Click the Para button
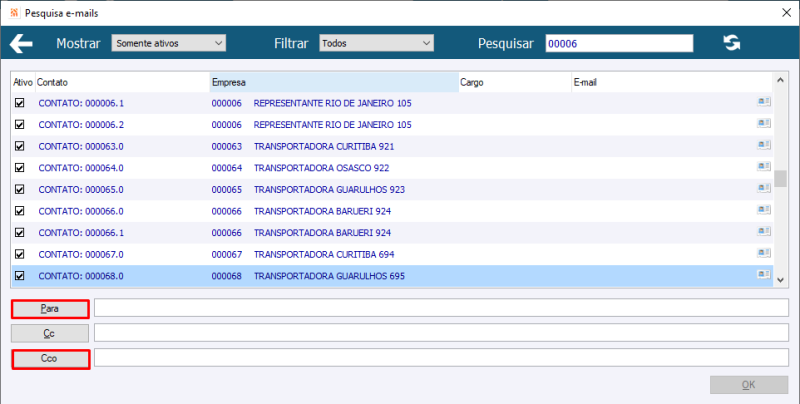Screen dimensions: 800x404 pyautogui.click(x=50, y=309)
